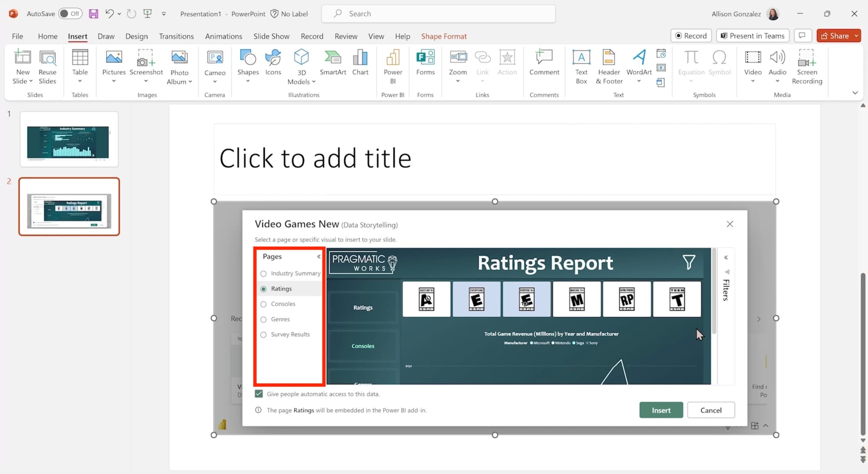Open the Animations tab
The height and width of the screenshot is (474, 868).
pyautogui.click(x=224, y=36)
